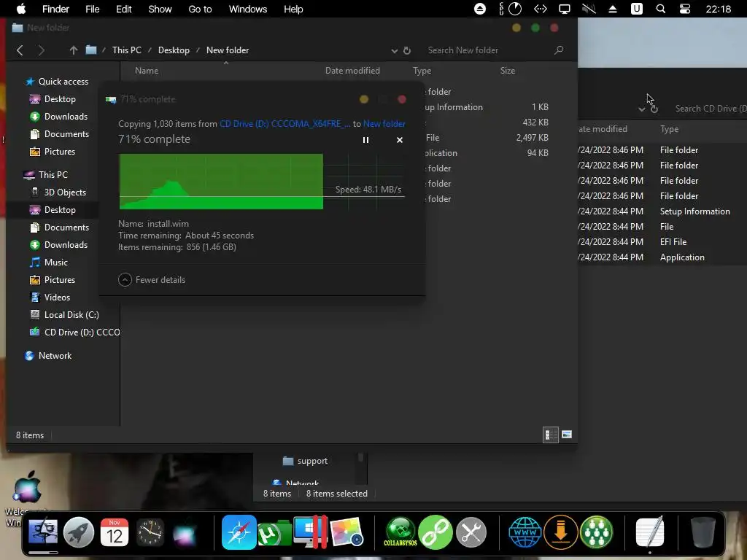
Task: Open Finder from the dock
Action: [x=43, y=532]
